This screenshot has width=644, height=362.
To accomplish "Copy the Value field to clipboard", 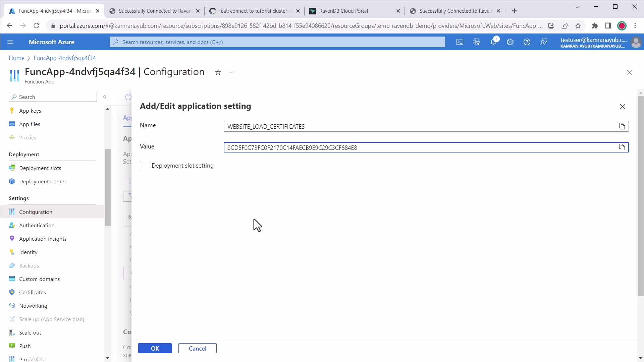I will click(x=622, y=147).
